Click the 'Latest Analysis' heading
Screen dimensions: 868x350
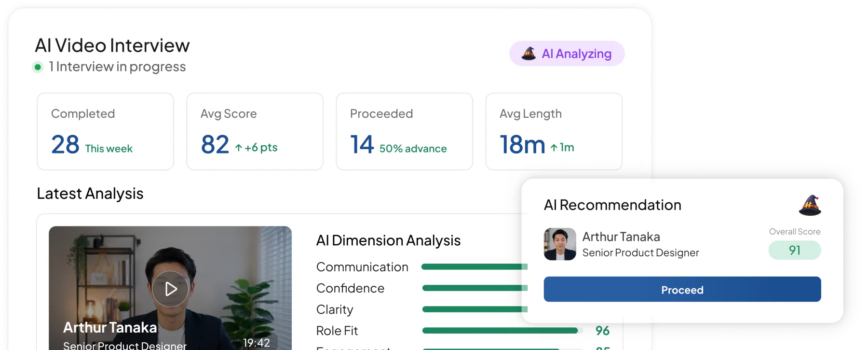point(90,194)
